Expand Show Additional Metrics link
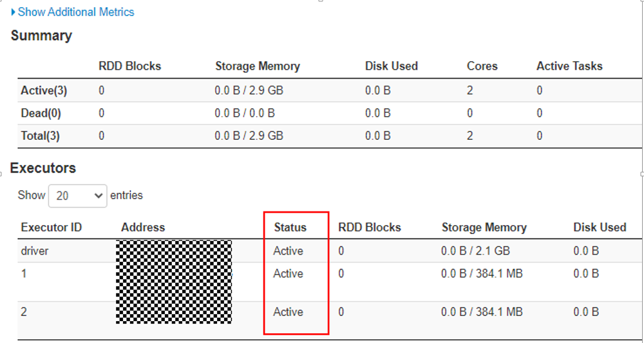Screen dimensions: 644x343 [x=76, y=12]
